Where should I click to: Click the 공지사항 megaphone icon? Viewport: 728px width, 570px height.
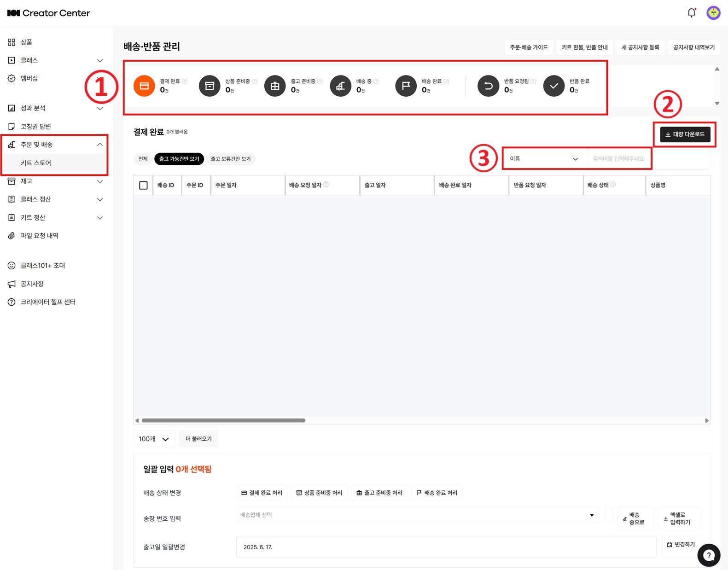click(x=12, y=284)
